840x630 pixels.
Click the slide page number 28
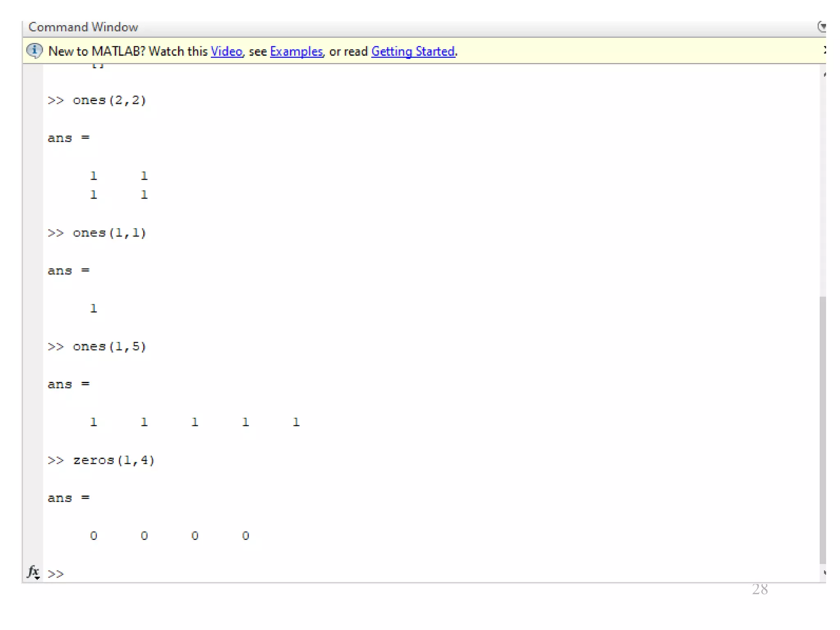pos(760,589)
